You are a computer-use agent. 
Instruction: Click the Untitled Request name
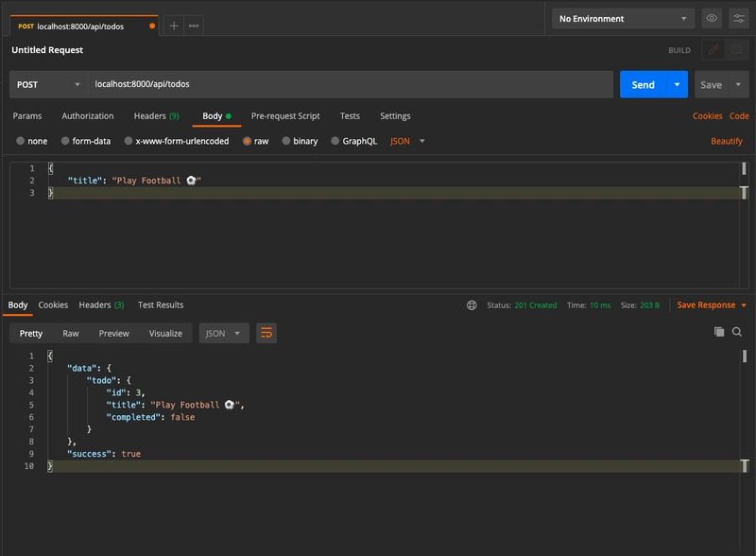(47, 50)
